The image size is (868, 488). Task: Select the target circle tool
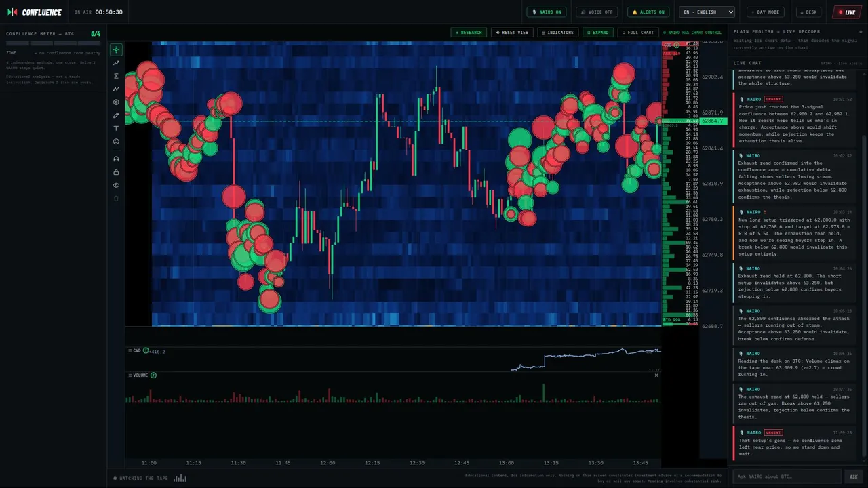pos(116,102)
